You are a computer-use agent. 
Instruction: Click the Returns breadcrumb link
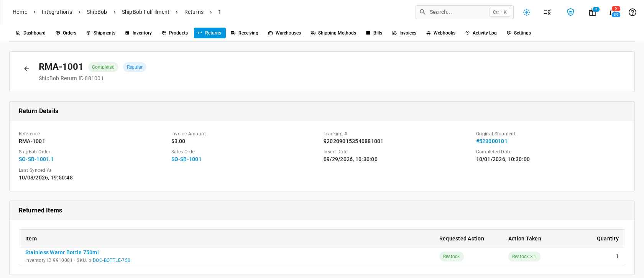pos(194,12)
